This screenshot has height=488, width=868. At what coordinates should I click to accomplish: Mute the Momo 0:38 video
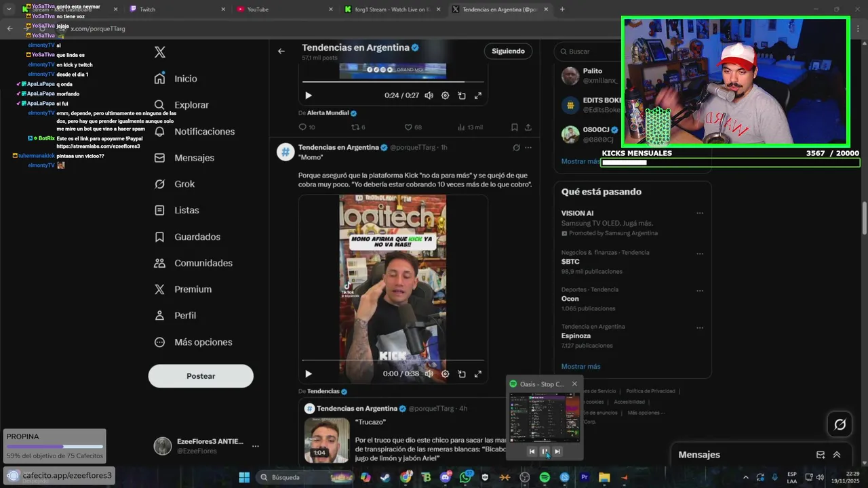click(429, 373)
